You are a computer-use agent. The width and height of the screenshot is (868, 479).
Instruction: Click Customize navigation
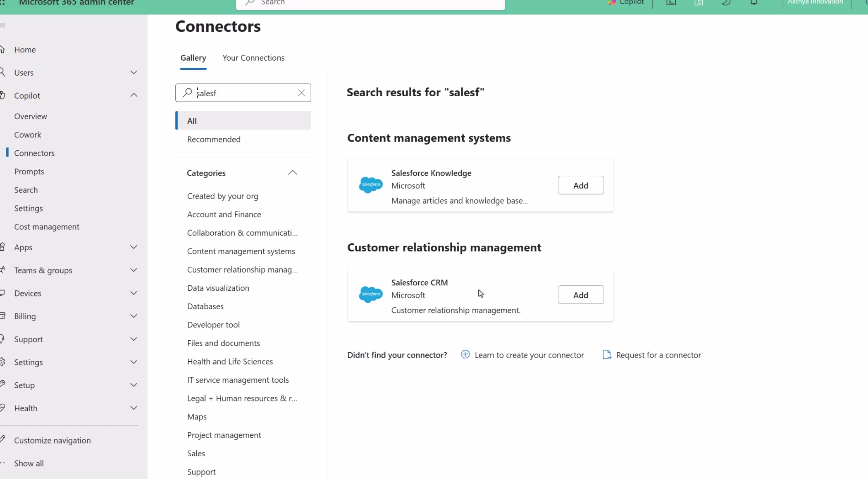52,440
